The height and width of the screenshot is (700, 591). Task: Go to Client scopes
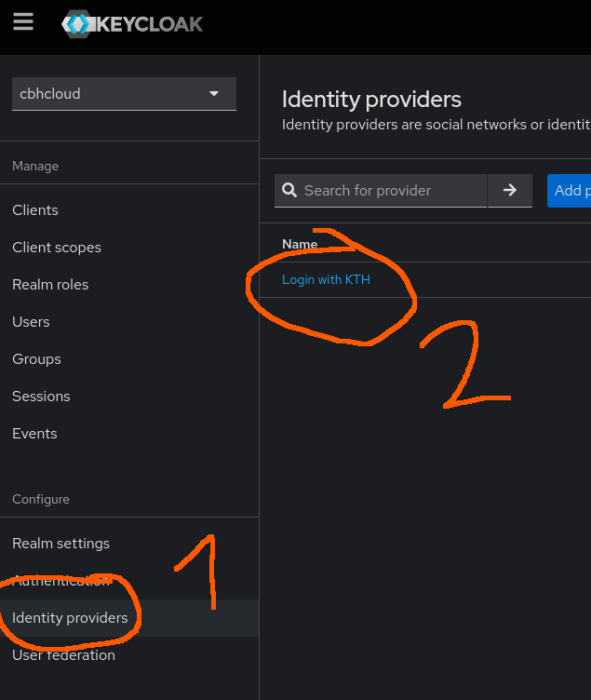[57, 248]
